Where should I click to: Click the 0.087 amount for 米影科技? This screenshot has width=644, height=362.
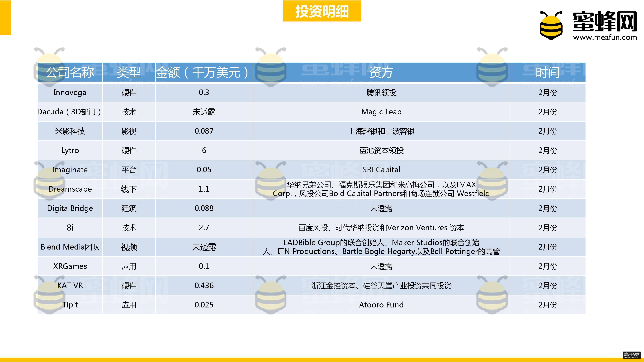coord(204,131)
